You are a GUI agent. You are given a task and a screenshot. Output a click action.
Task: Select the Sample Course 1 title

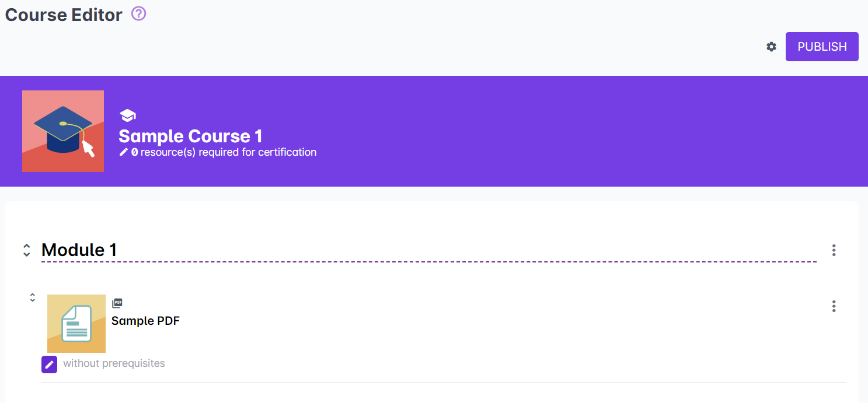click(x=190, y=136)
